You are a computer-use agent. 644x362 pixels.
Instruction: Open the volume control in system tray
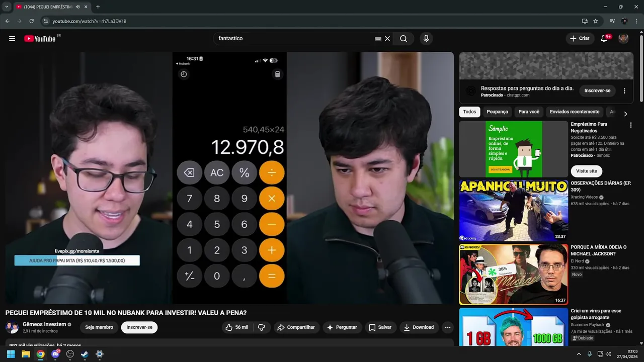(608, 354)
